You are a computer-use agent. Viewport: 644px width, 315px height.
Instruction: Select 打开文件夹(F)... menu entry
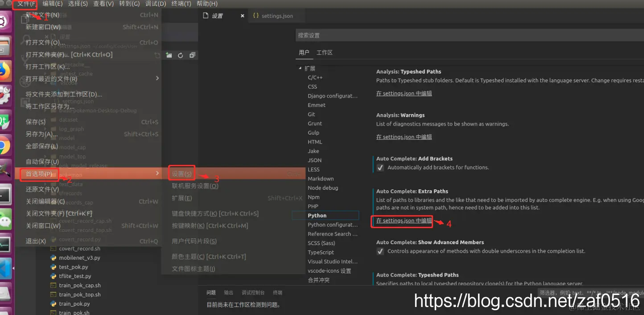(88, 54)
